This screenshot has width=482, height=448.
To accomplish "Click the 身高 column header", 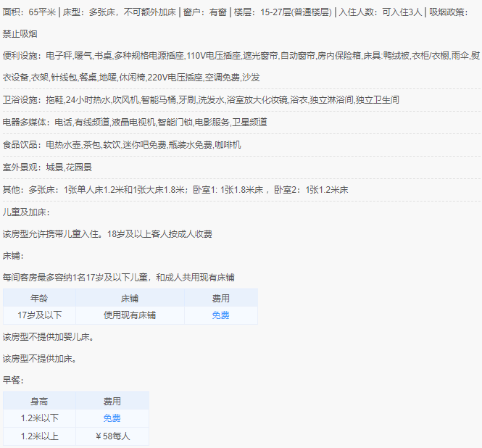I will click(x=39, y=402).
